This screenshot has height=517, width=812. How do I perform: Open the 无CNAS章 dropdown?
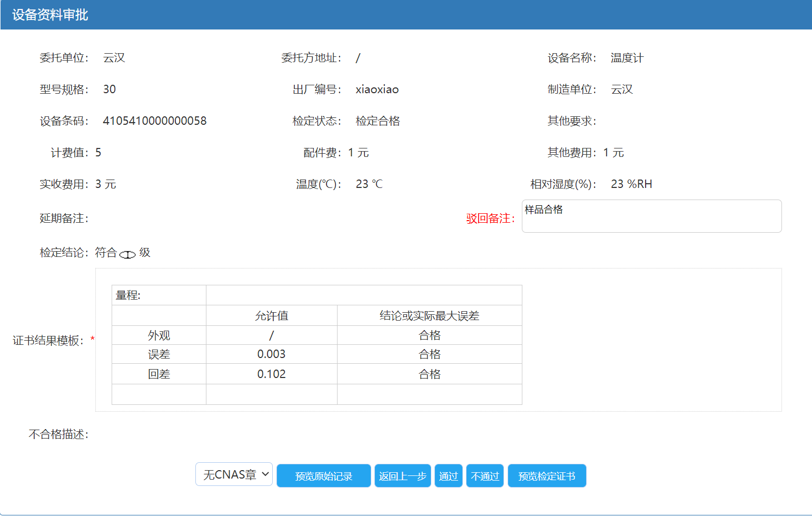[234, 474]
